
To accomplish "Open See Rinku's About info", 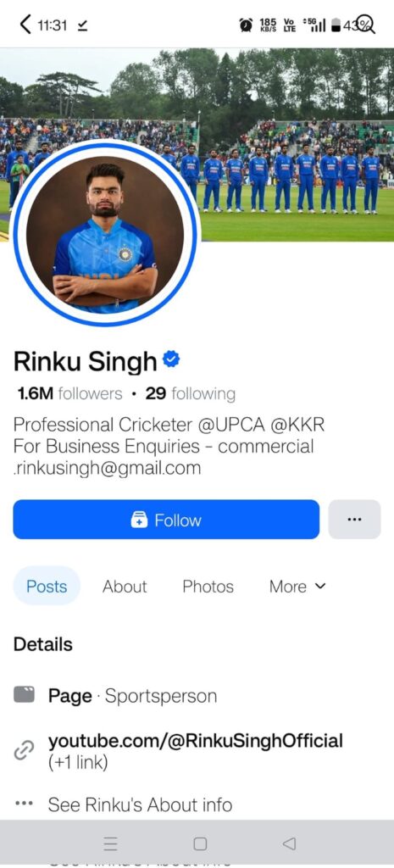I will (140, 804).
